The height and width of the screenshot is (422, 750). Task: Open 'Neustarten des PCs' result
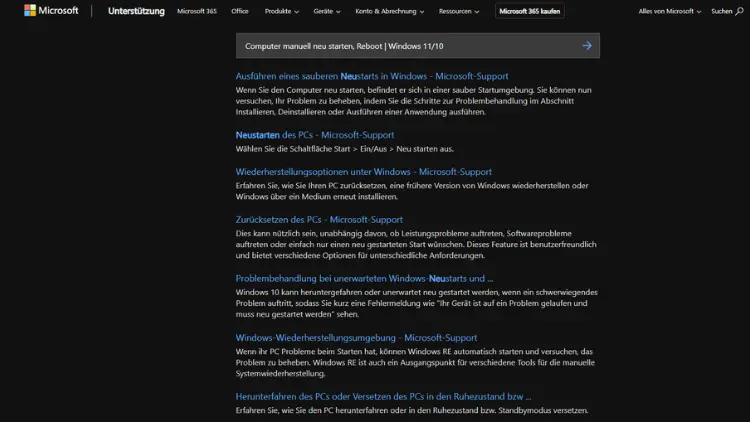coord(315,135)
